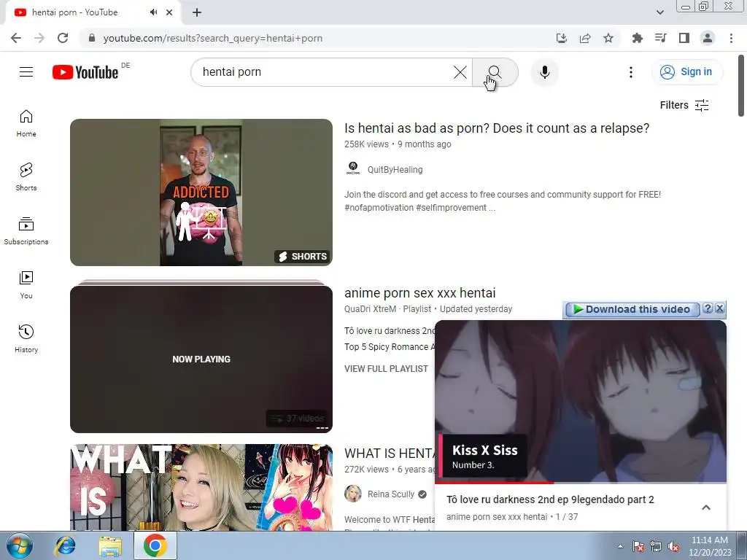The height and width of the screenshot is (560, 747).
Task: Share this page icon in address bar
Action: pos(585,38)
